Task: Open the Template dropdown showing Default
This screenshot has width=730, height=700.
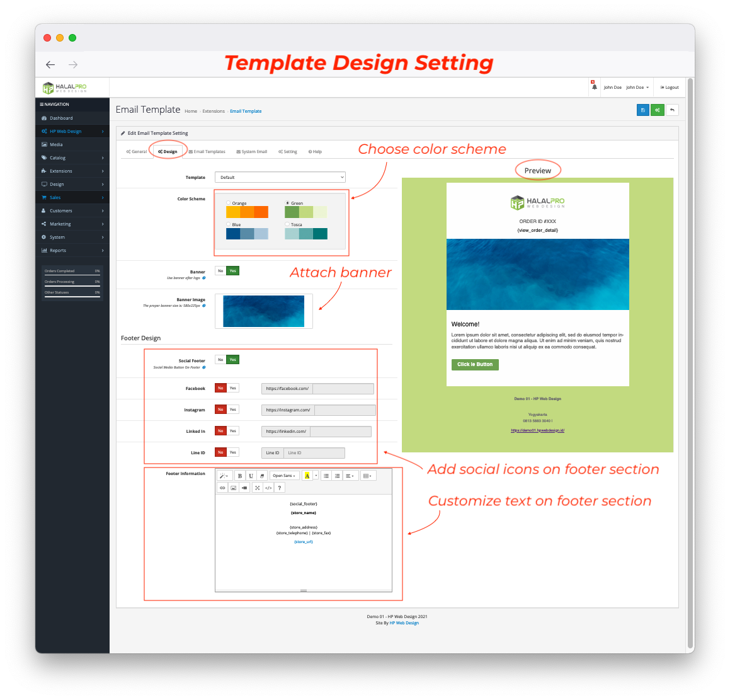Action: pos(280,177)
